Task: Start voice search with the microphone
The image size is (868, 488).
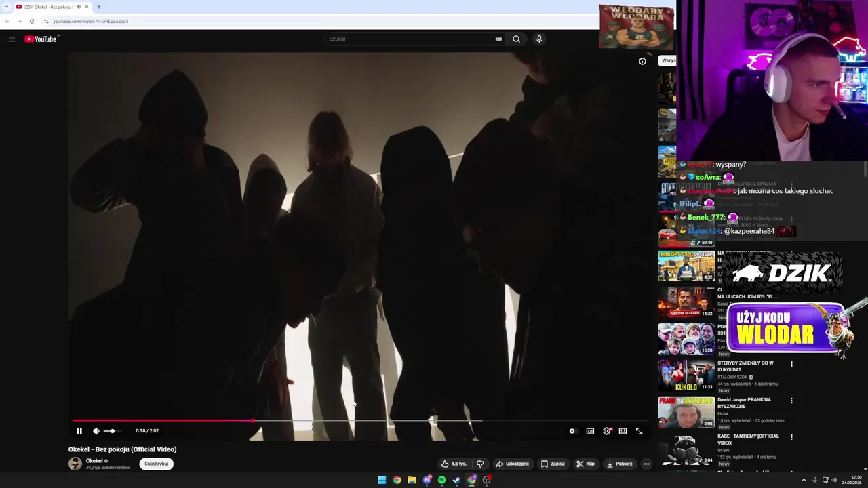Action: (539, 39)
